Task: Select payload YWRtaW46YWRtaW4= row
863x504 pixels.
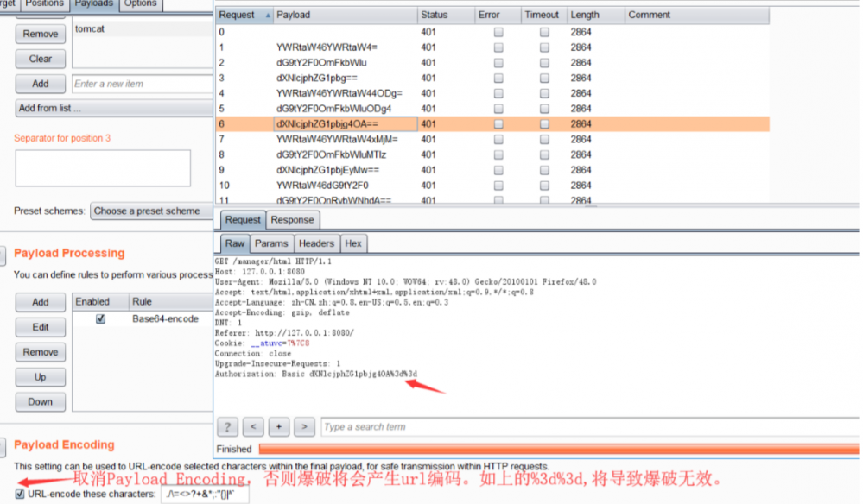Action: (x=492, y=47)
